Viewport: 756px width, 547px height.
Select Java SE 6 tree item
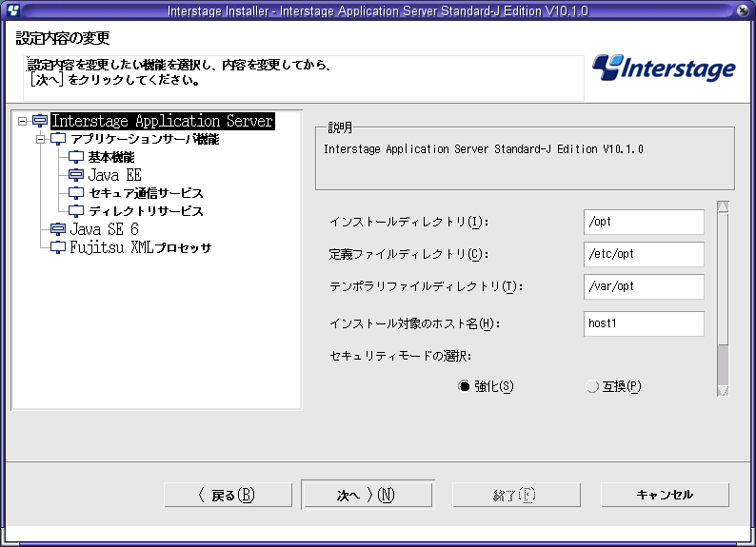tap(104, 229)
